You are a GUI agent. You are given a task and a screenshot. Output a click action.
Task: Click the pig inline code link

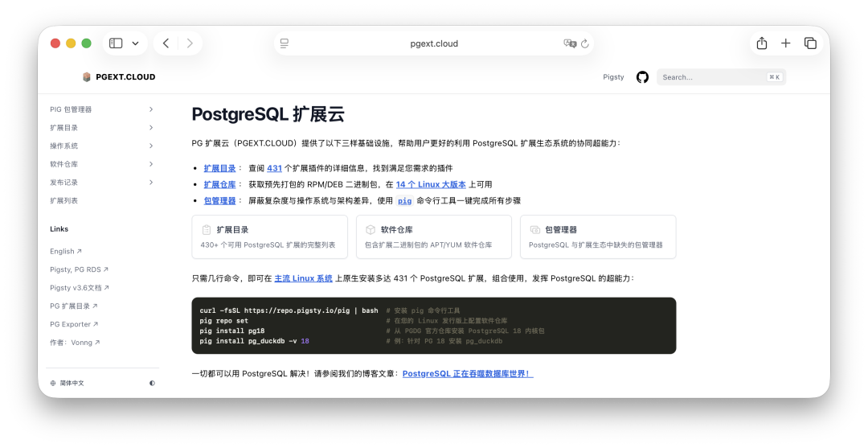pyautogui.click(x=404, y=200)
